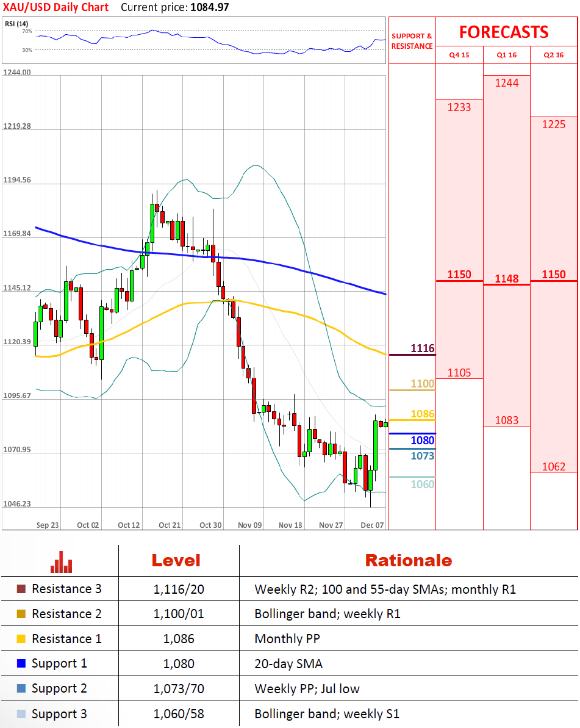Click rationale 'Weekly R2; 100 and 55-day SMAs'
The height and width of the screenshot is (728, 580).
pos(351,589)
